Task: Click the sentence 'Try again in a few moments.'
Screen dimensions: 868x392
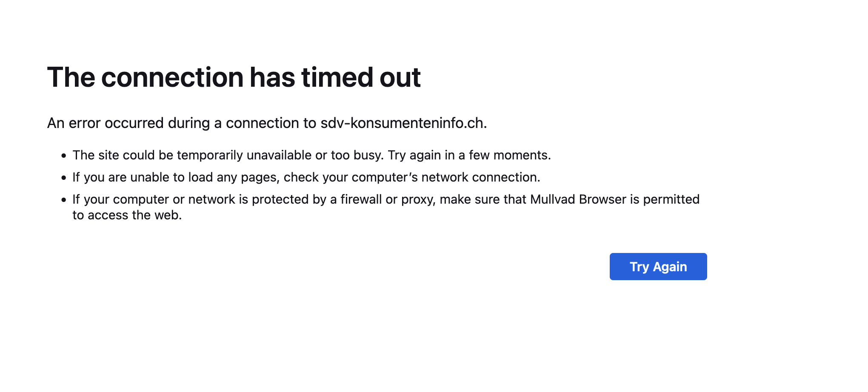Action: [469, 155]
